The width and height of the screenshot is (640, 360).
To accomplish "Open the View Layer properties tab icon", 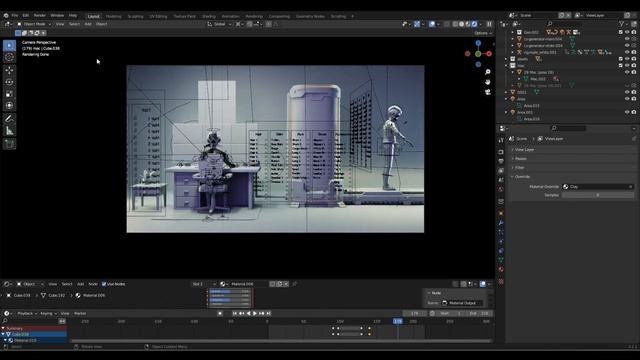I will pyautogui.click(x=501, y=171).
